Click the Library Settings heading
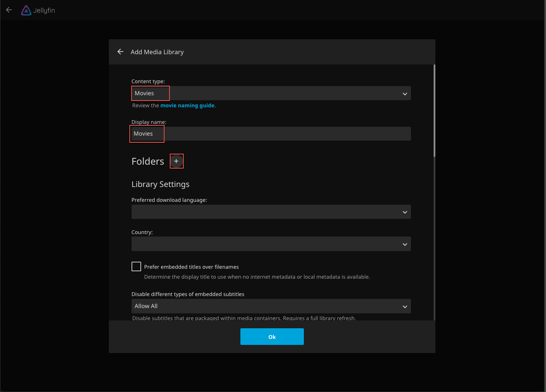This screenshot has width=546, height=392. coord(160,184)
